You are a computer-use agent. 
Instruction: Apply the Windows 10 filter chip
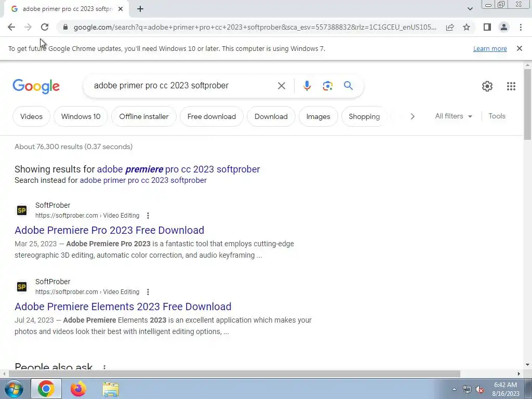coord(81,116)
